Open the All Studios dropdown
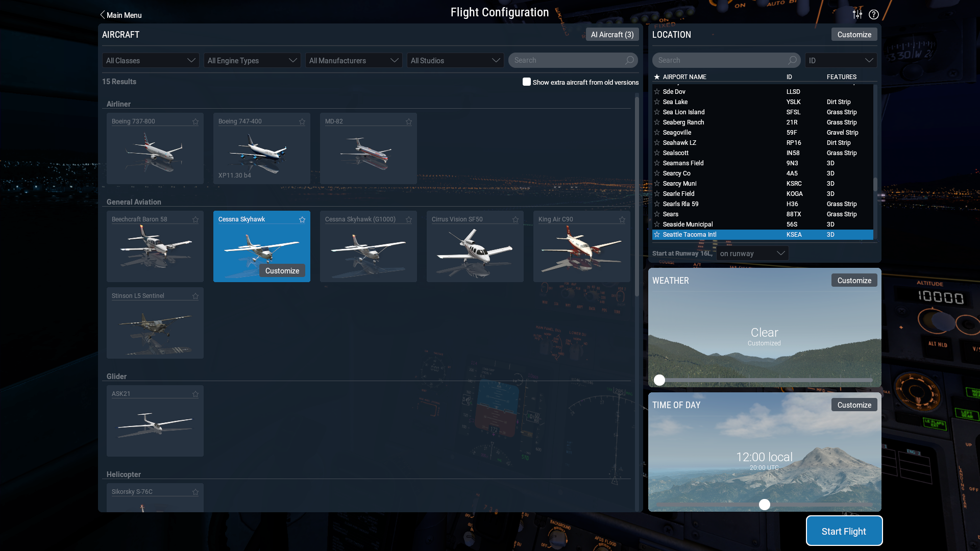Screen dimensions: 980x551 (x=455, y=60)
